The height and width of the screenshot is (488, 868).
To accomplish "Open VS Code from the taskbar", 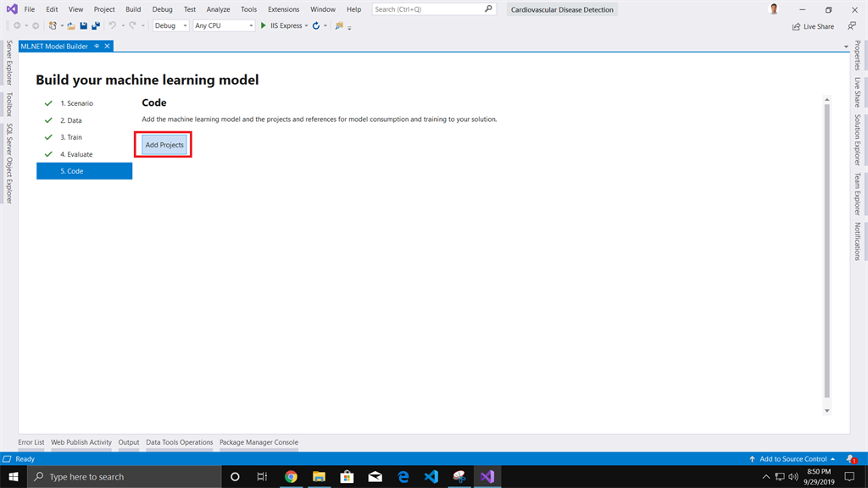I will pyautogui.click(x=431, y=476).
